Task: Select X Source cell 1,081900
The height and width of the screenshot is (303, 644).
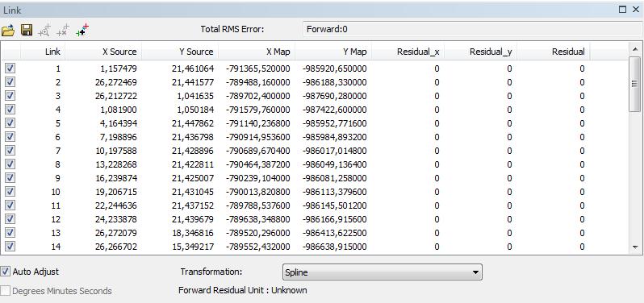Action: click(119, 110)
